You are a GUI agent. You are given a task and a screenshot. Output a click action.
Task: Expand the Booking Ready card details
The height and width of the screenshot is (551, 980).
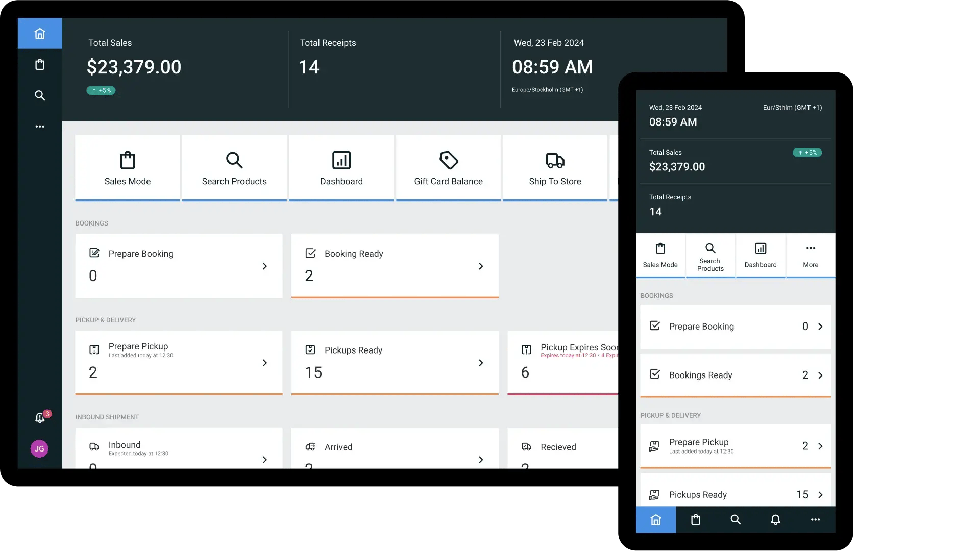tap(480, 266)
